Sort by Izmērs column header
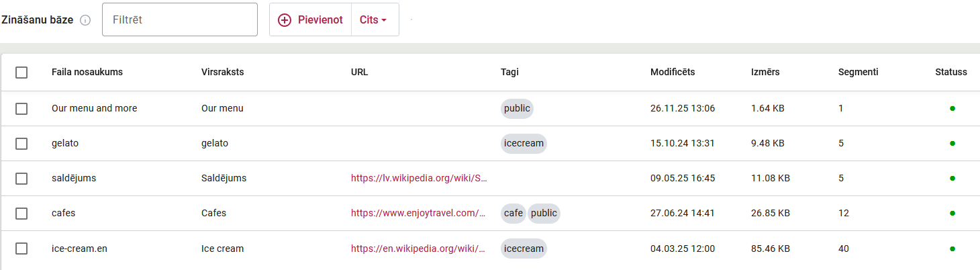The image size is (980, 270). coord(765,73)
